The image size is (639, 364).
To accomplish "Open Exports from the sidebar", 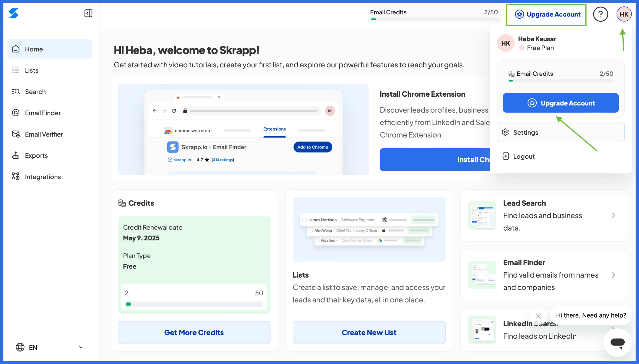I will [50, 155].
